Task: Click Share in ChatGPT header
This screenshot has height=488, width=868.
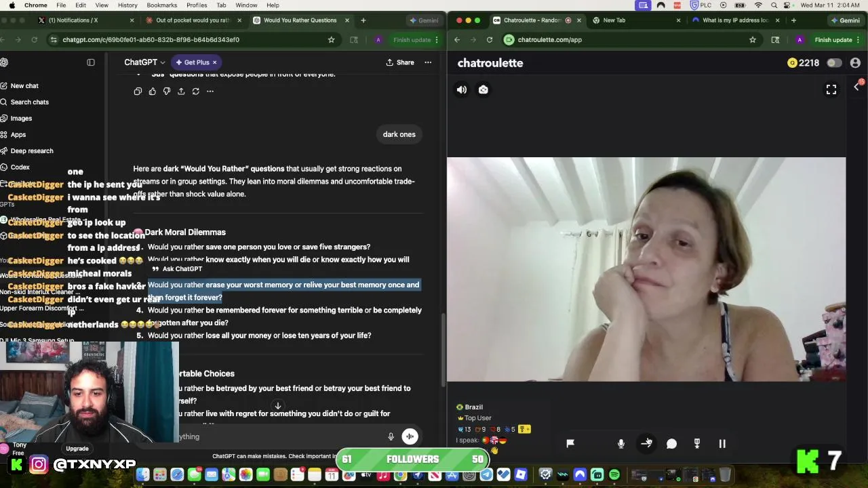Action: tap(400, 62)
